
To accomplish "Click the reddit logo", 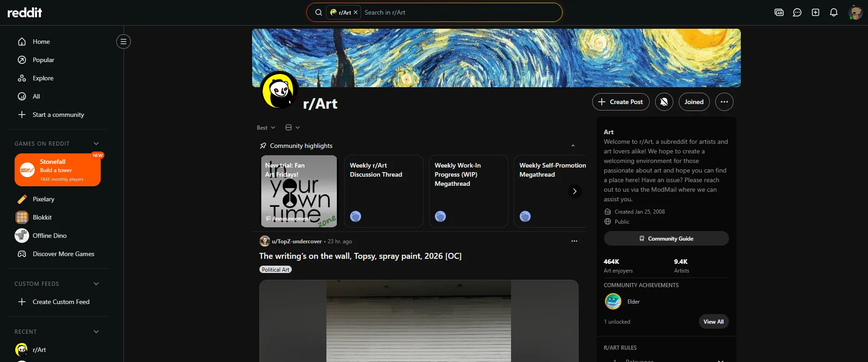I will [25, 12].
